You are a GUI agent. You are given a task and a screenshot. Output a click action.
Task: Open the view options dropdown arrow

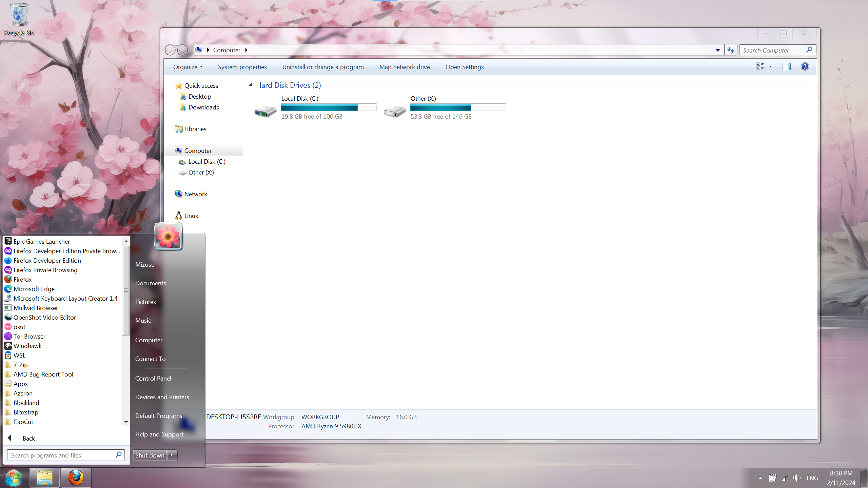pyautogui.click(x=770, y=67)
